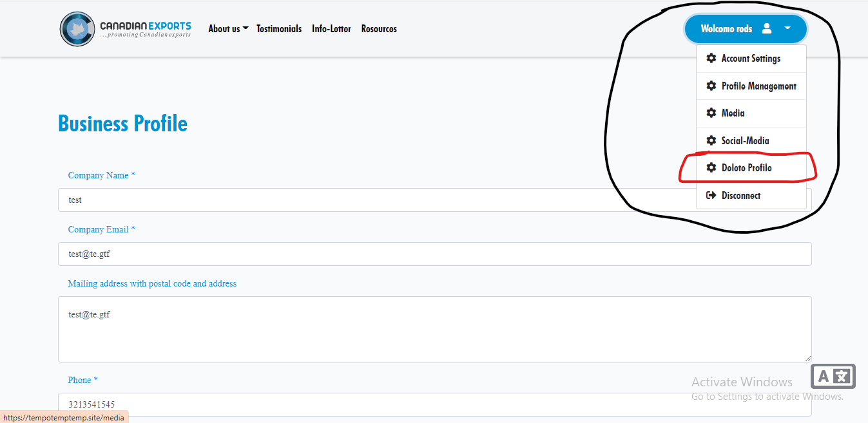Click the translate icon at bottom right
Viewport: 868px width, 423px height.
point(833,377)
